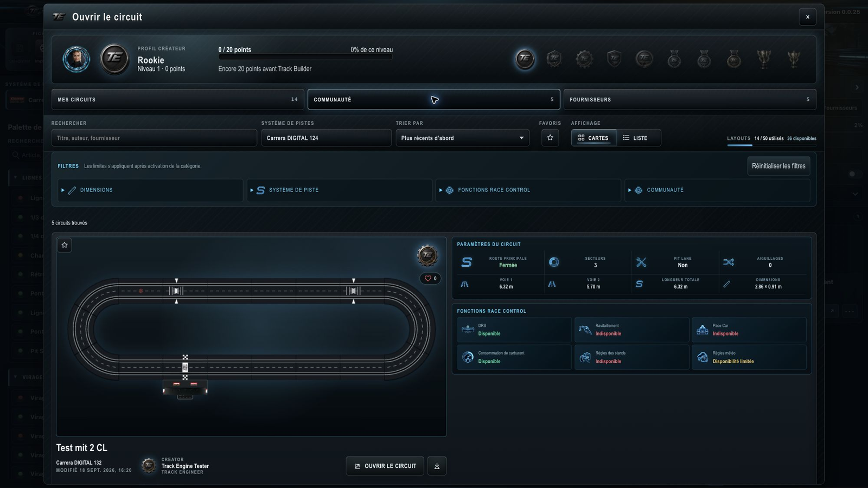Click the Règles des stands tile

click(631, 357)
